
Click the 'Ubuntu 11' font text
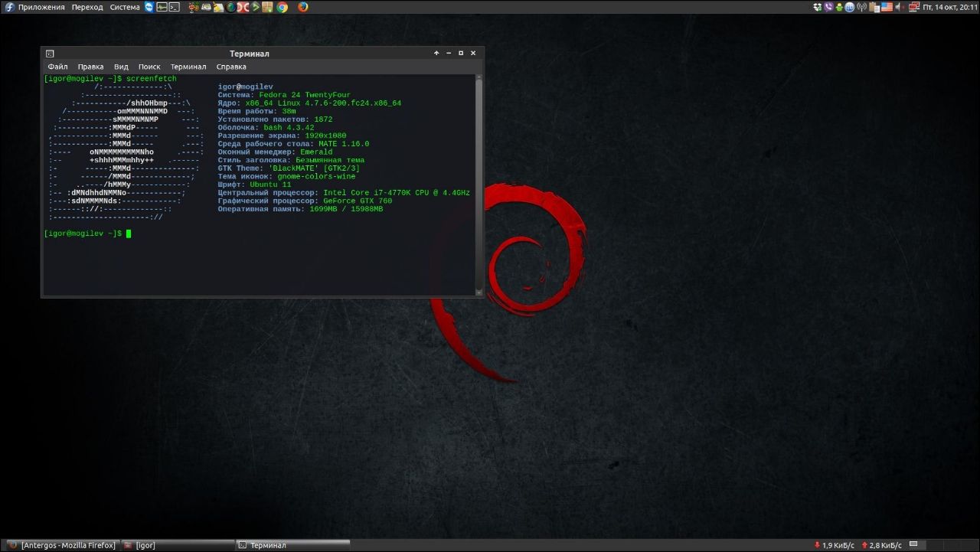[x=270, y=185]
